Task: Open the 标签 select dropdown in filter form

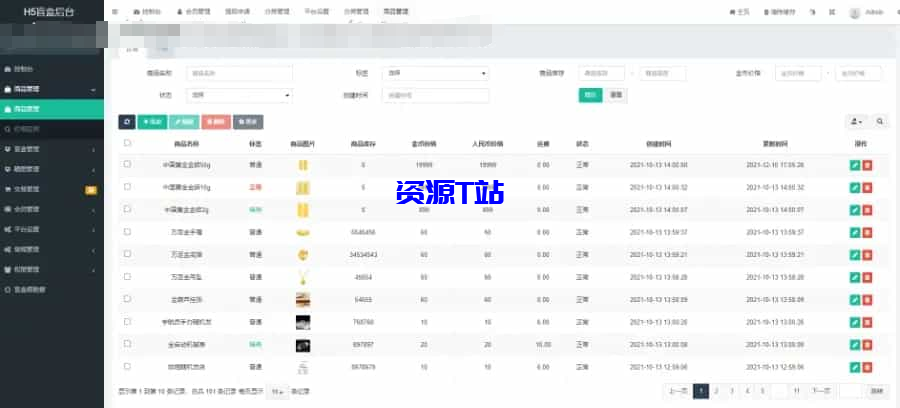Action: [435, 73]
